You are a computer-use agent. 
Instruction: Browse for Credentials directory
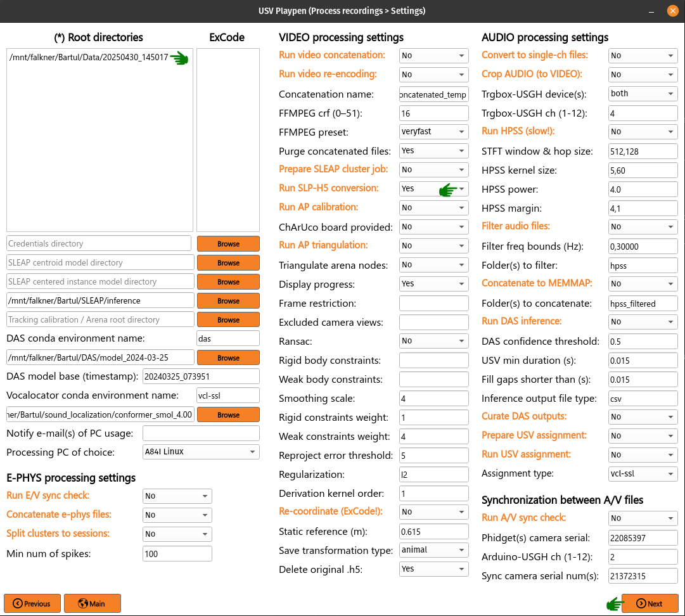(x=228, y=244)
